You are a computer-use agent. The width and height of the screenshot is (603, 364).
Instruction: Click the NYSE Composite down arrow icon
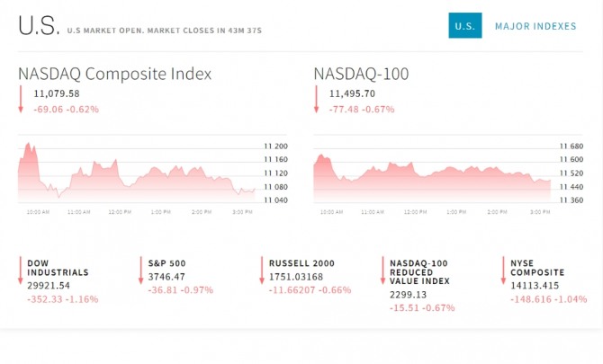[503, 271]
